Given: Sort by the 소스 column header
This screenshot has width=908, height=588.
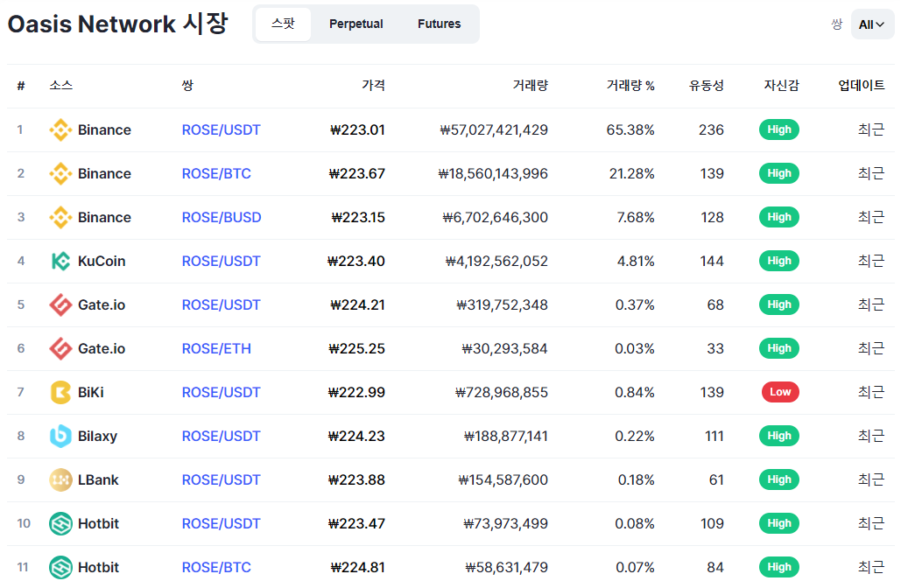Looking at the screenshot, I should pyautogui.click(x=60, y=86).
